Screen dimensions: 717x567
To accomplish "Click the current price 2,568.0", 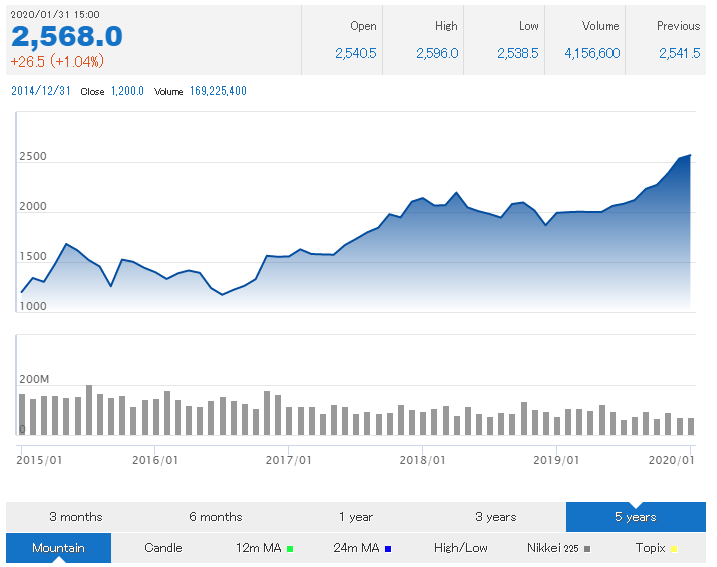I will [x=67, y=37].
